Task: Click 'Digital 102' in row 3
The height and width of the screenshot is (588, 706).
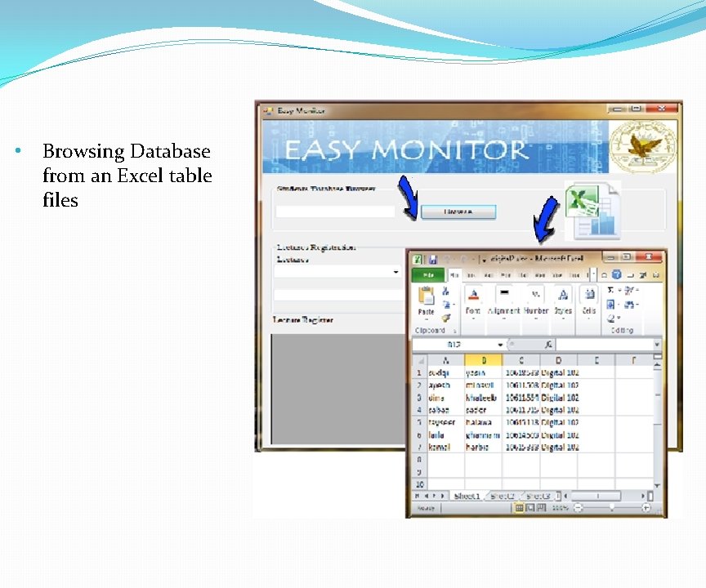Action: [x=560, y=398]
